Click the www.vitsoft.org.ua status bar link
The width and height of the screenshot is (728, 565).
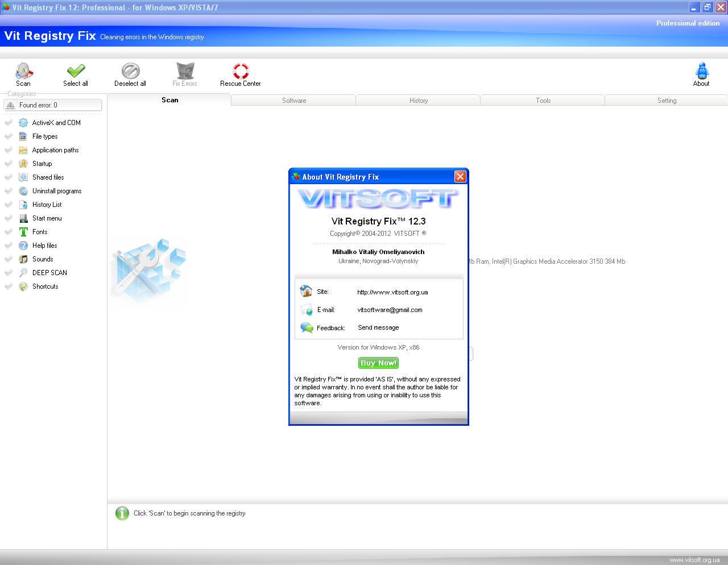coord(694,560)
